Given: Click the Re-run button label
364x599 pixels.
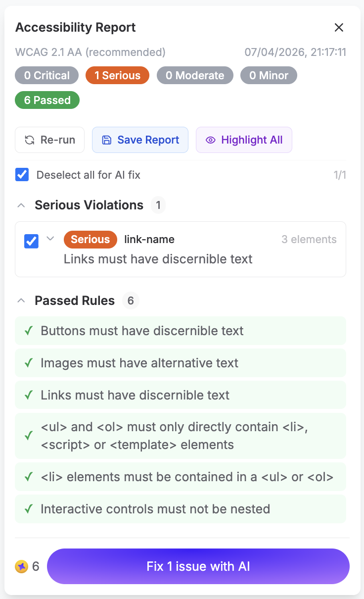Looking at the screenshot, I should coord(58,140).
